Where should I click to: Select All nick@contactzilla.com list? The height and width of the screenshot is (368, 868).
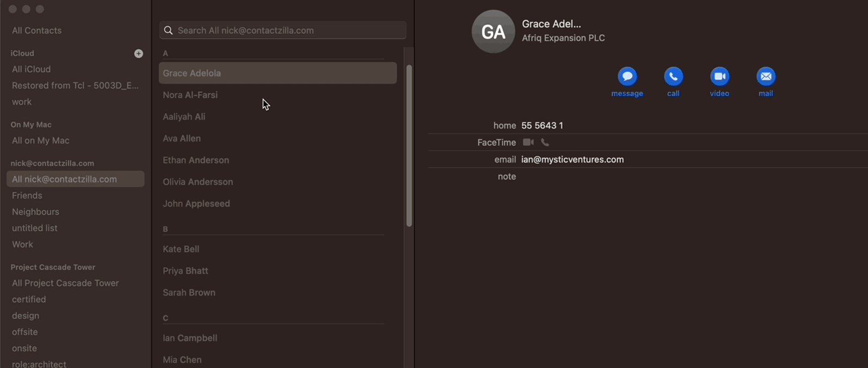[75, 179]
